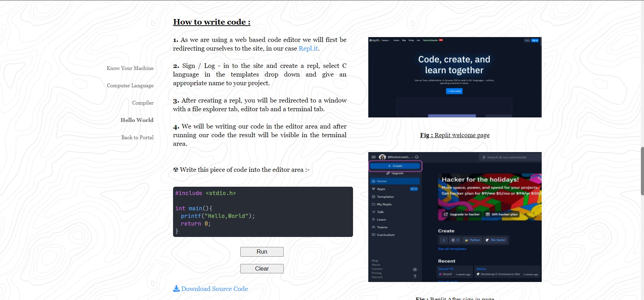Click step 3 paragraph 'After creating a repl'

[260, 105]
